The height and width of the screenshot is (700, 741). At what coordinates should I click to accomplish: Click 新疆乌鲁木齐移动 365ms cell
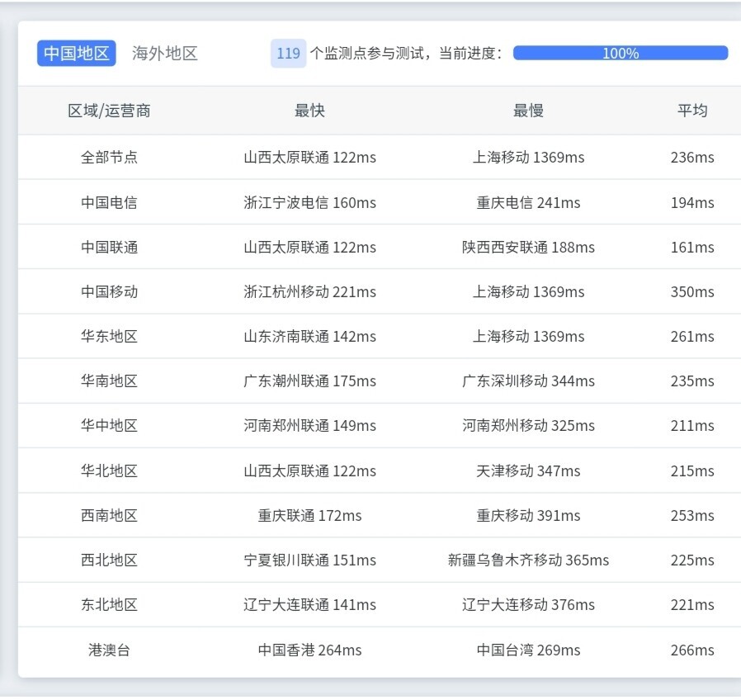(x=528, y=560)
